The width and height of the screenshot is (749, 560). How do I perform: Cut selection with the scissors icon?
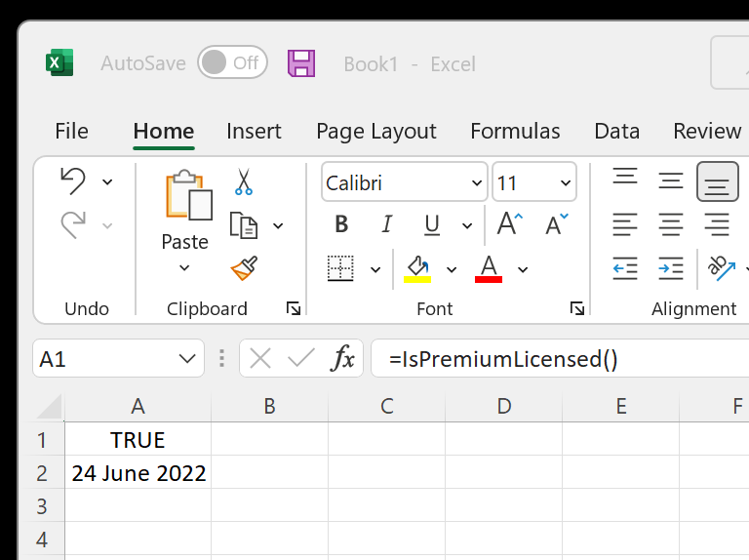[244, 182]
